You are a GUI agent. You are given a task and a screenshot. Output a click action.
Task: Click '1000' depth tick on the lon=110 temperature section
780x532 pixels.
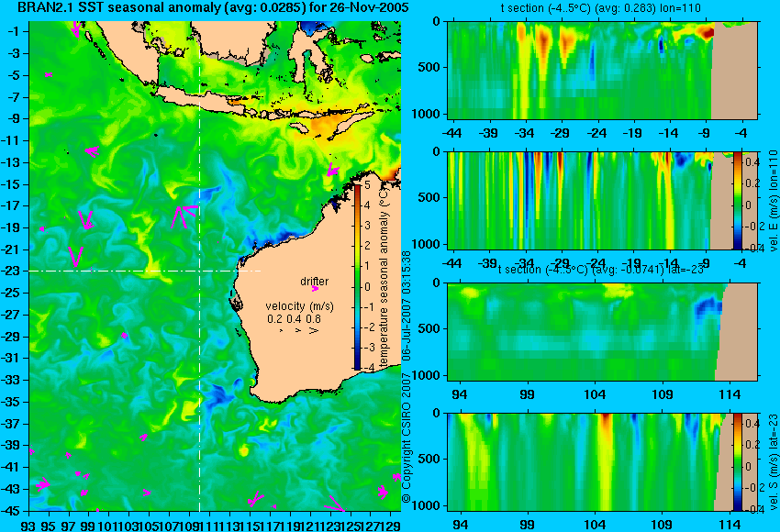tap(426, 114)
